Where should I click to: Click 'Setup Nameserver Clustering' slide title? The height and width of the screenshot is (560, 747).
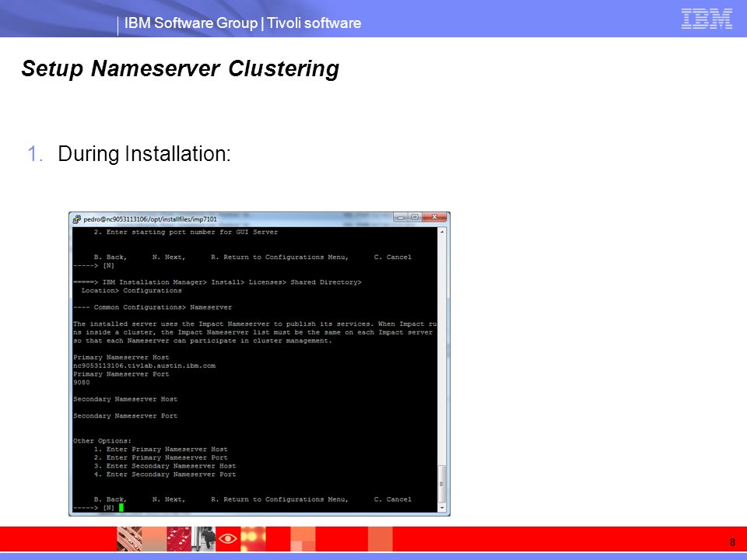[180, 68]
